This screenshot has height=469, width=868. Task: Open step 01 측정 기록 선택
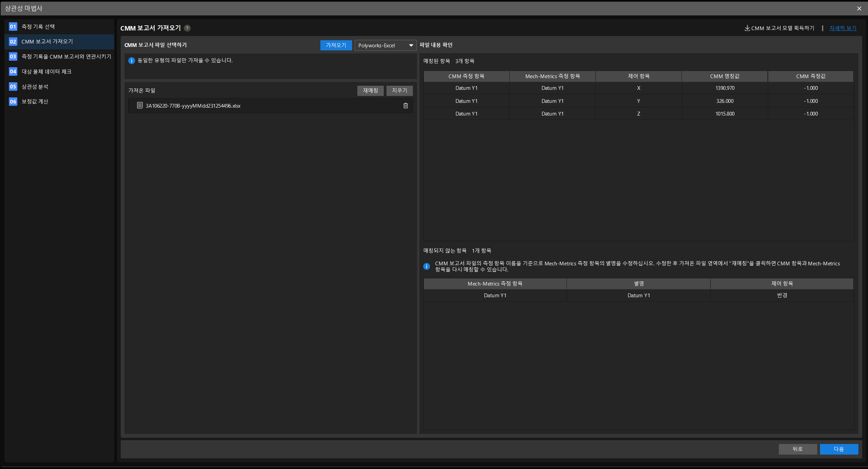[59, 26]
